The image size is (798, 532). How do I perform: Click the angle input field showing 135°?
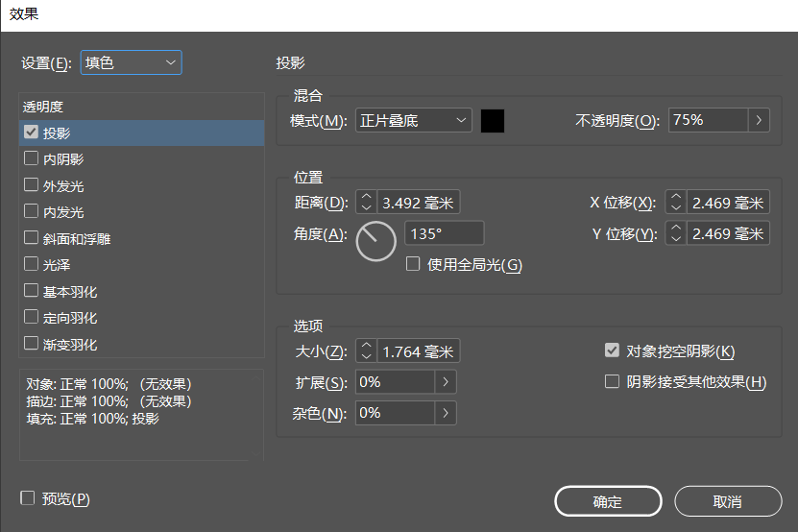[445, 233]
